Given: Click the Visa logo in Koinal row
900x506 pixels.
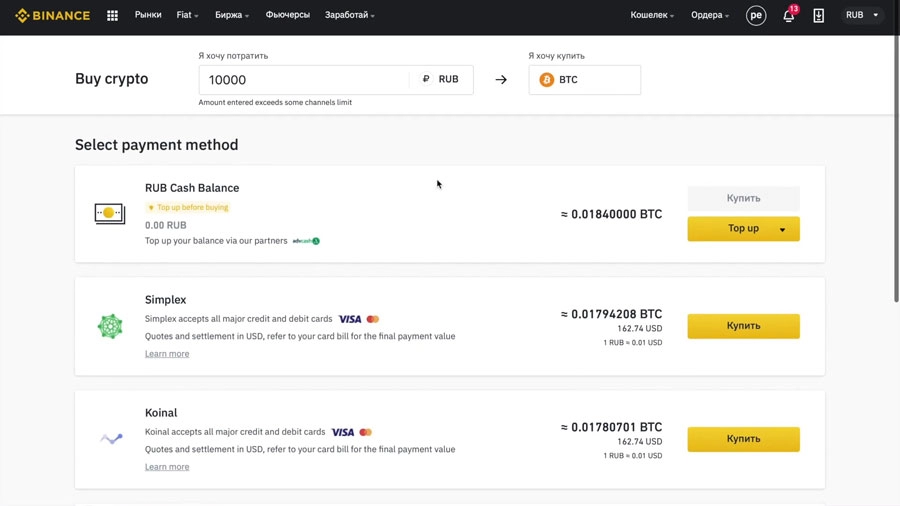Looking at the screenshot, I should (x=343, y=432).
